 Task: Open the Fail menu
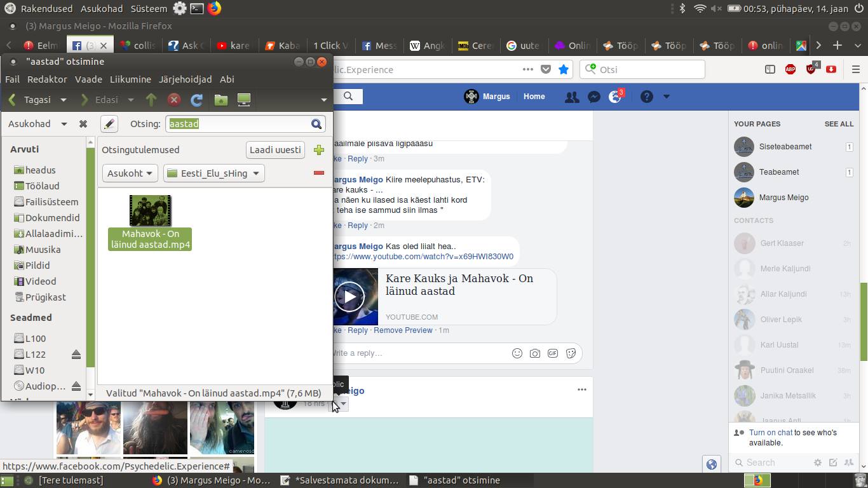(13, 79)
